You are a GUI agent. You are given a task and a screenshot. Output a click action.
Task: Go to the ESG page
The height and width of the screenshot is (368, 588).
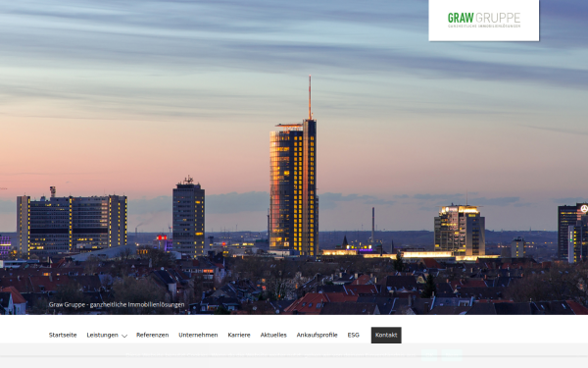point(353,335)
